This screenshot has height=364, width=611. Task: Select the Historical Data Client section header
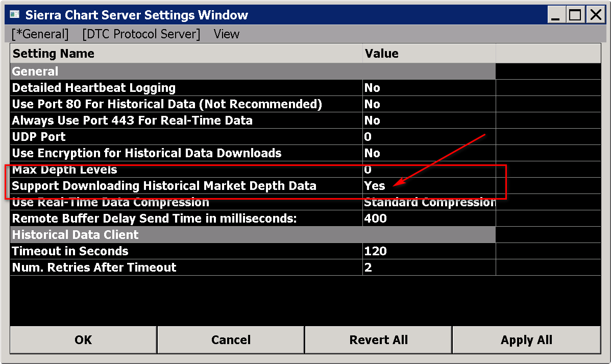(253, 235)
